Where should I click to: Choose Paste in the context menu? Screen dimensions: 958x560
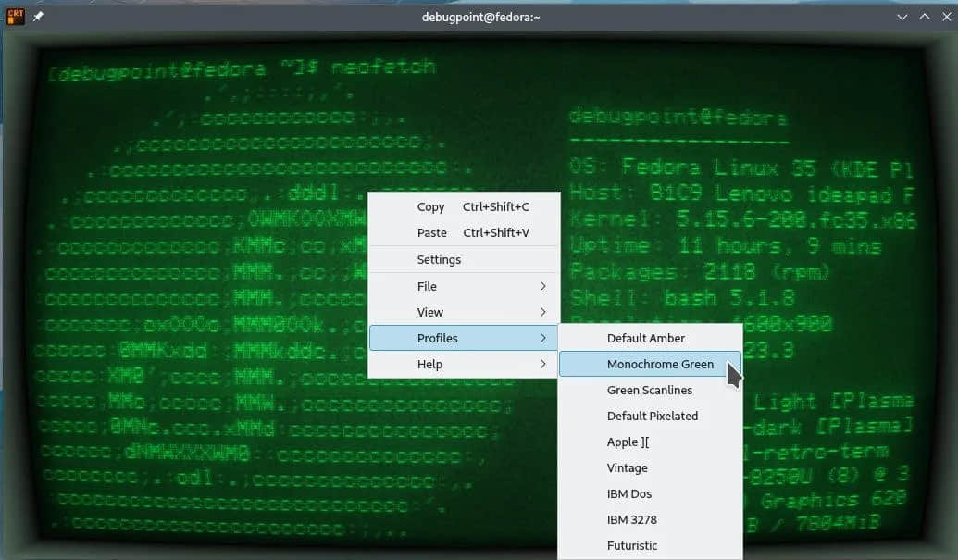pyautogui.click(x=432, y=233)
